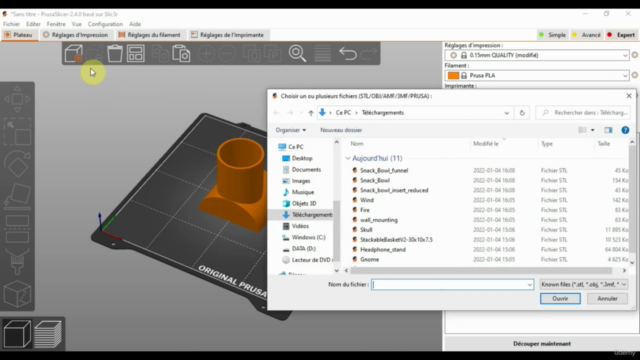Select the Move tool in left toolbar
The width and height of the screenshot is (640, 360).
click(x=17, y=99)
